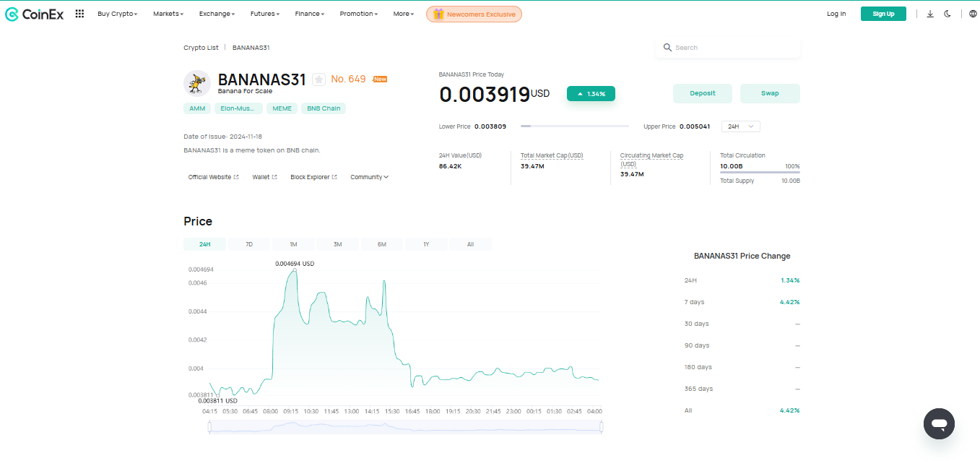Click the Circulating Market Cap label

(x=651, y=160)
